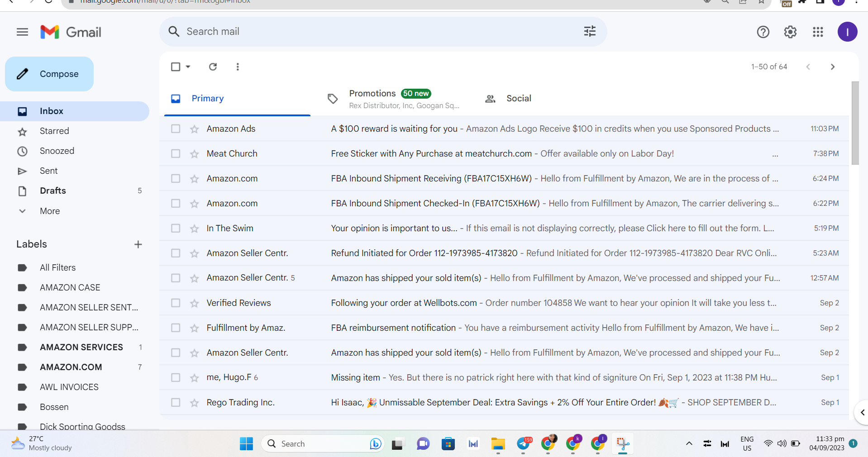Select the Verified Reviews email checkbox

tap(176, 303)
